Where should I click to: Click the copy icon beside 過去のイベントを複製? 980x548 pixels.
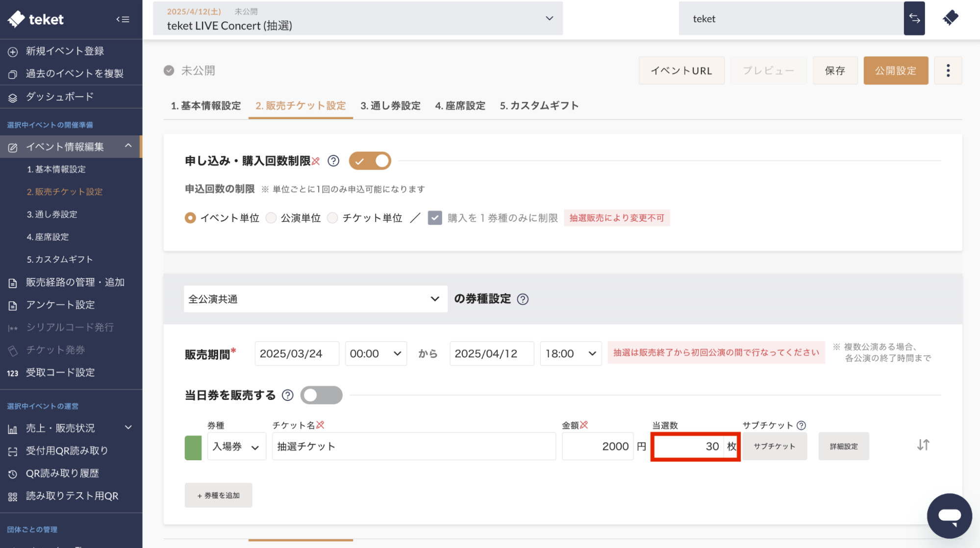(13, 74)
